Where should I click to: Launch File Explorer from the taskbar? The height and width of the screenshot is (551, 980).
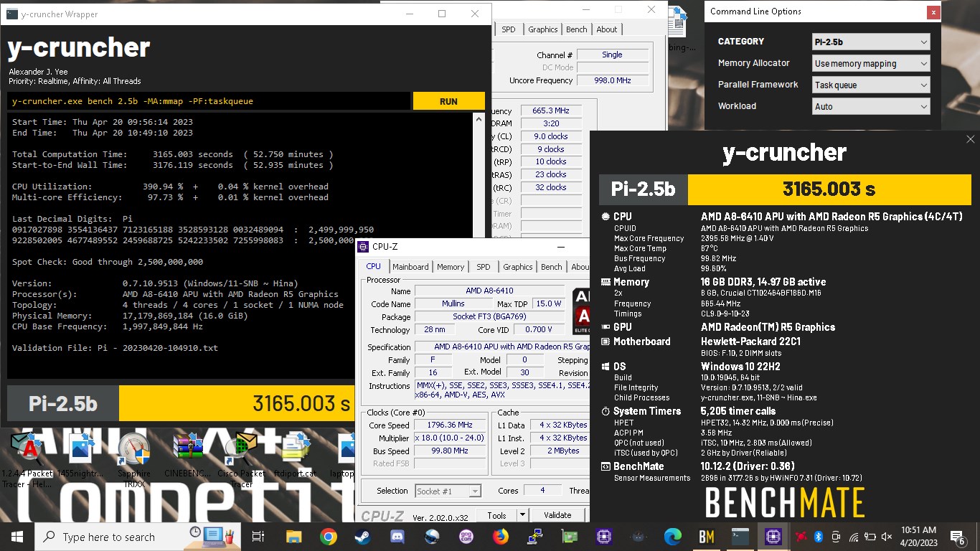tap(293, 537)
